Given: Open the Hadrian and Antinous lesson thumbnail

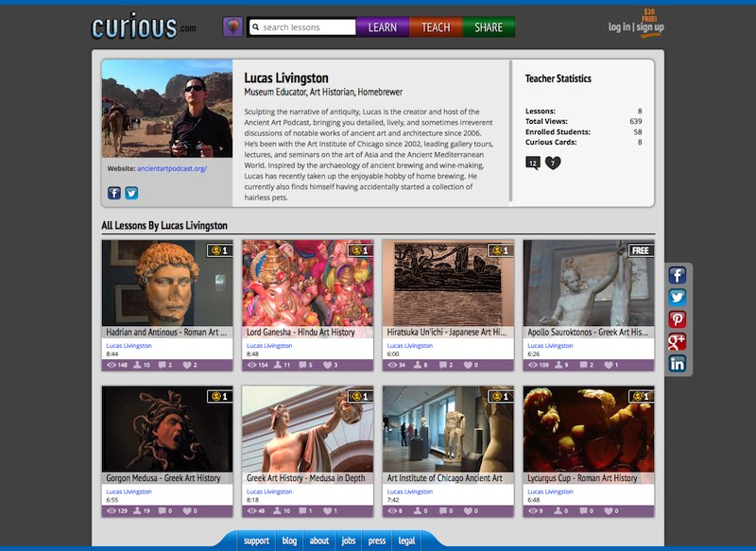Looking at the screenshot, I should [167, 284].
